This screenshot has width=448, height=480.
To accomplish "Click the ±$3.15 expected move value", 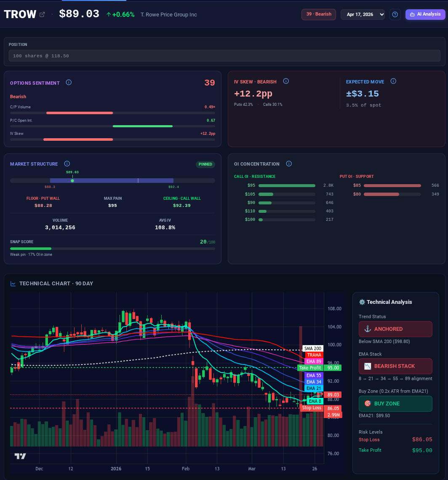I will tap(363, 94).
